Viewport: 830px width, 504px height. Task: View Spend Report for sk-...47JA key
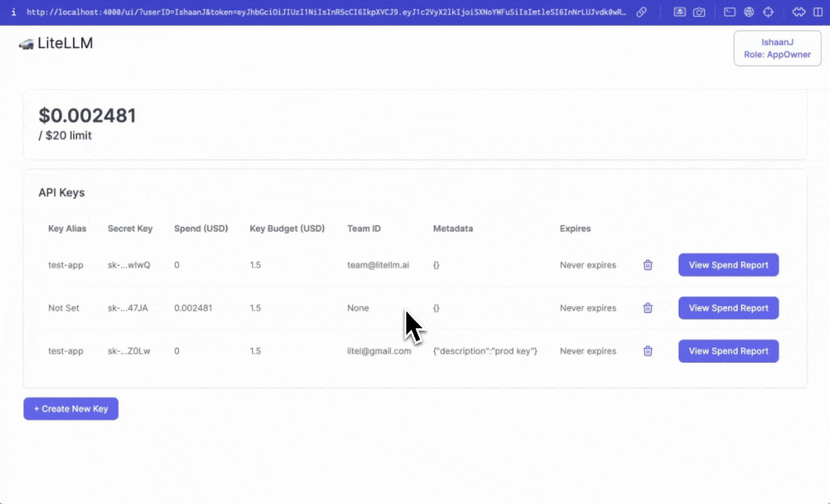coord(728,308)
